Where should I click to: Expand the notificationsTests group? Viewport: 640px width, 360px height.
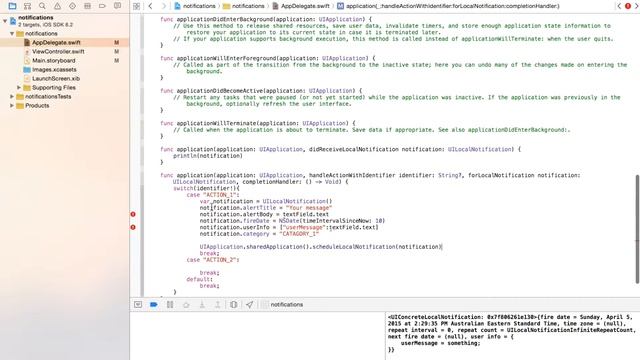coord(12,96)
